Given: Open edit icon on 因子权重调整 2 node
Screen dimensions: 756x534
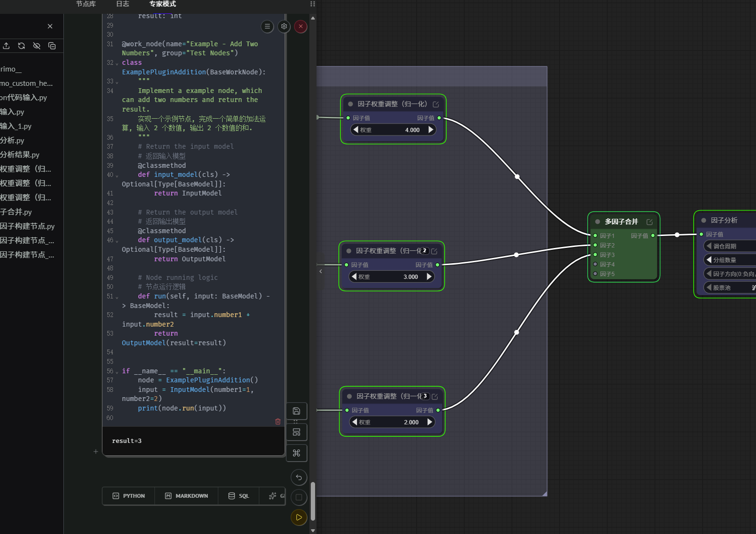Looking at the screenshot, I should (434, 251).
